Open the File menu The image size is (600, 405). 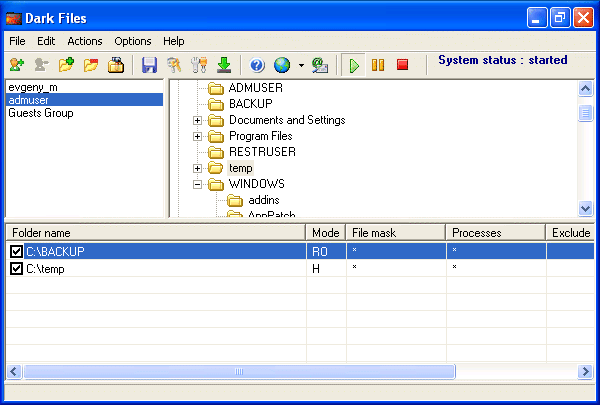click(17, 41)
